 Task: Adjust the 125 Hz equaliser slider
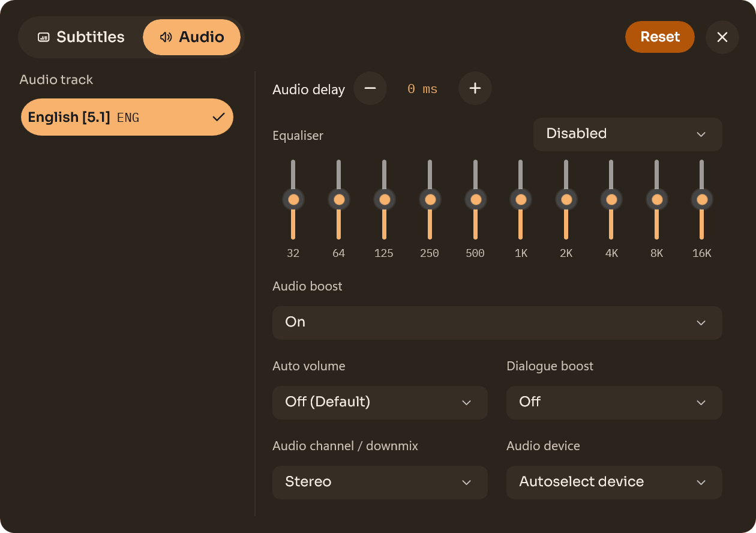click(x=385, y=199)
